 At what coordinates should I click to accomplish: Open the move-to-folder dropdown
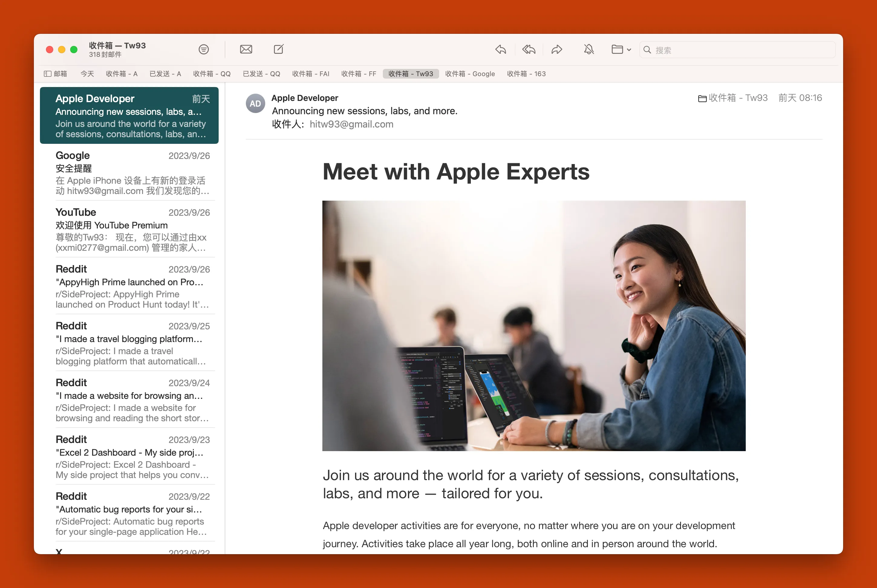point(621,50)
